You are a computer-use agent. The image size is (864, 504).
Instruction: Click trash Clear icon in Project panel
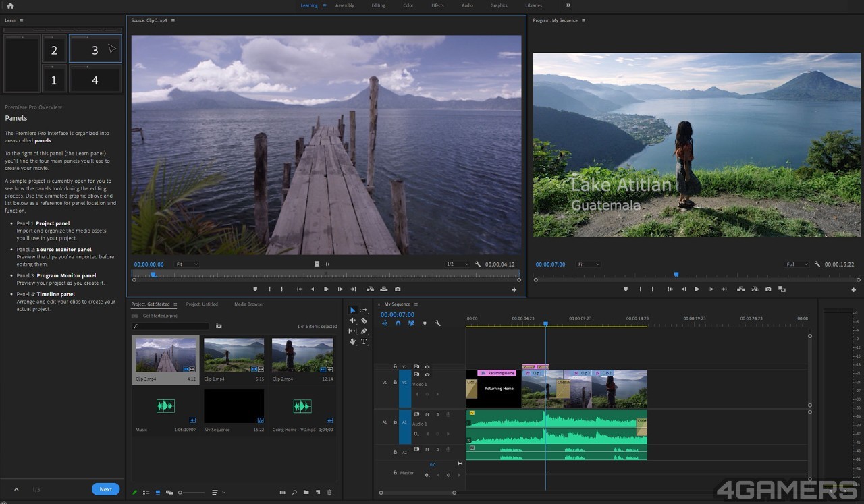[x=329, y=493]
